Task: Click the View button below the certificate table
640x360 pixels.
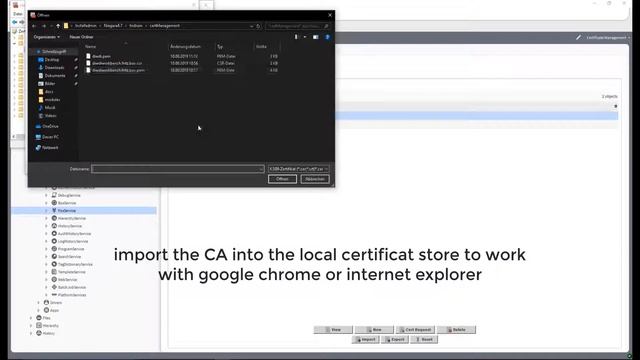Action: pyautogui.click(x=333, y=329)
